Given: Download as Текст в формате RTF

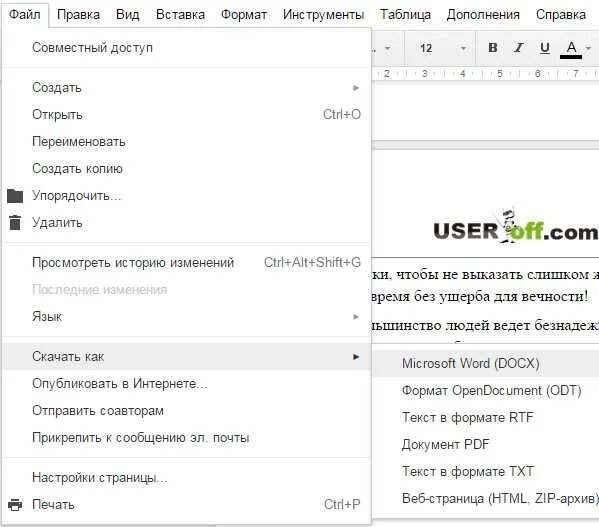Looking at the screenshot, I should pos(486,417).
